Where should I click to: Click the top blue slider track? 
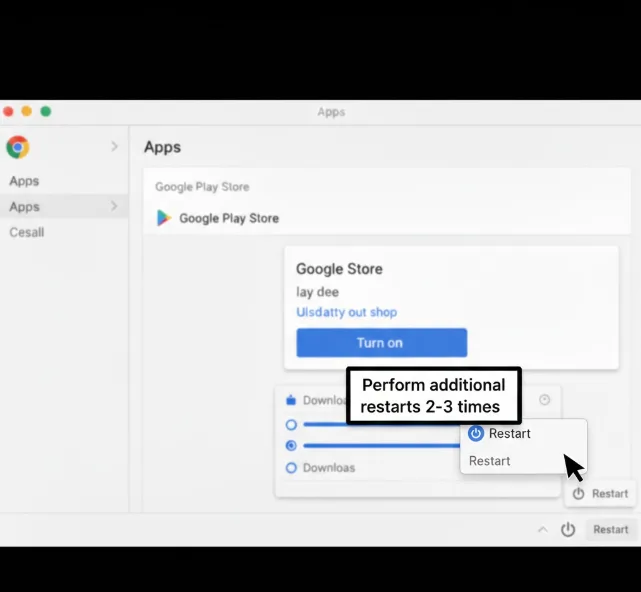[380, 424]
